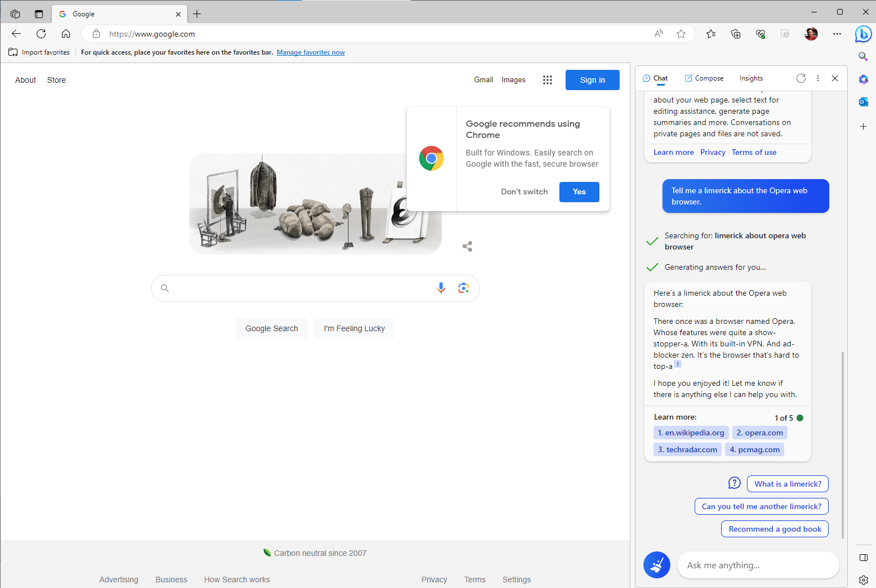876x588 pixels.
Task: Toggle the vertical tabs button
Action: [x=39, y=14]
